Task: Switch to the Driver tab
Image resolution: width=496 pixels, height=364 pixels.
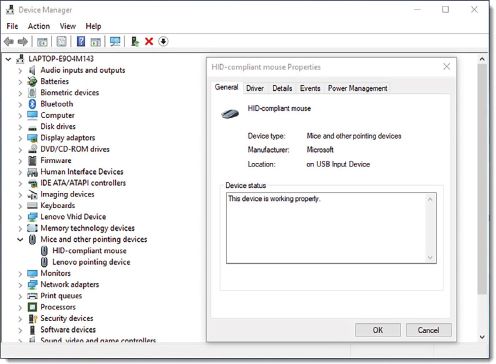Action: [255, 88]
